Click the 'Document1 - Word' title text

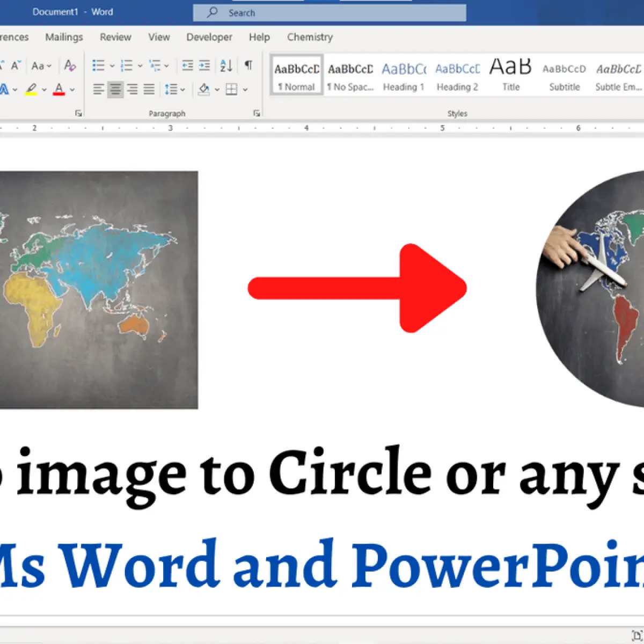72,12
